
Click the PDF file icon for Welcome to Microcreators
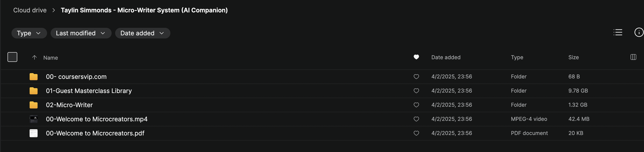coord(34,133)
